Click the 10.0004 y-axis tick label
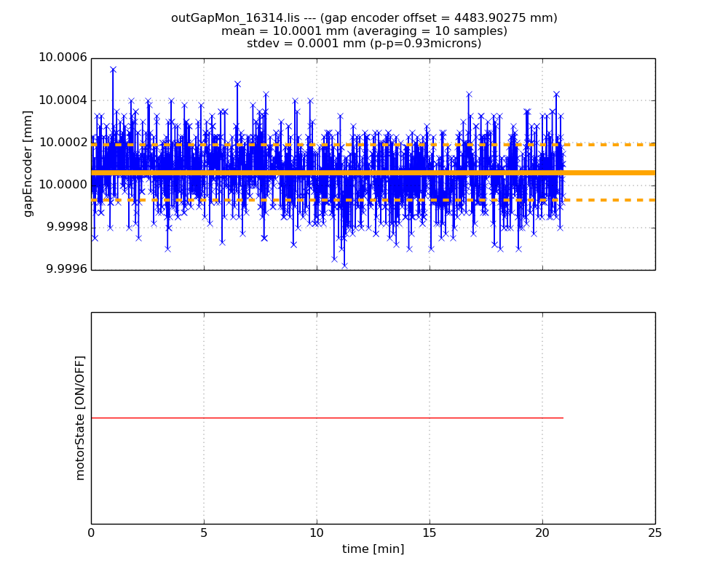Image resolution: width=728 pixels, height=582 pixels. pyautogui.click(x=63, y=100)
